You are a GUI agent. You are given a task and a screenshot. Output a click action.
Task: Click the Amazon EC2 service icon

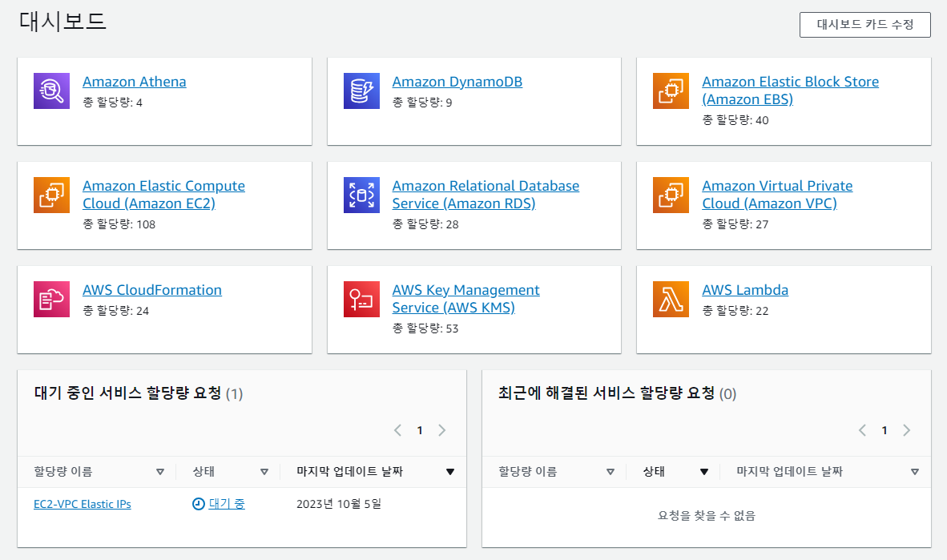pyautogui.click(x=51, y=195)
